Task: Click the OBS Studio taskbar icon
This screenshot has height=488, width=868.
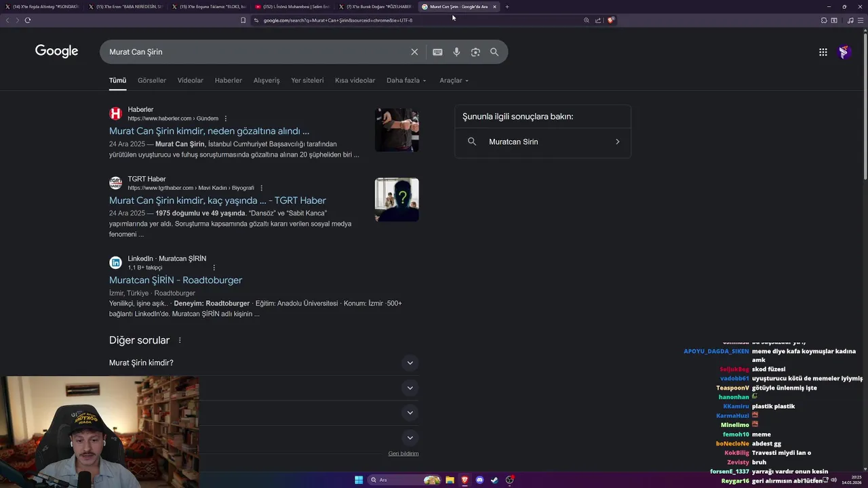Action: (509, 480)
